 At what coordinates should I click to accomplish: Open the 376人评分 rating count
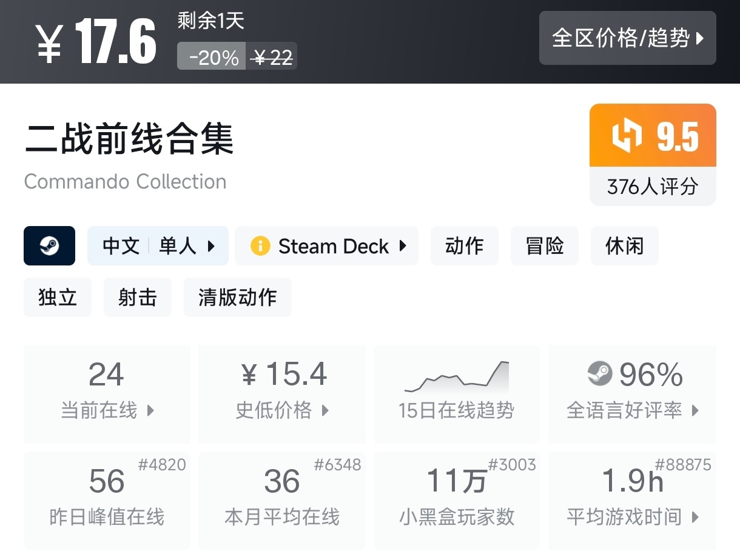pos(652,187)
